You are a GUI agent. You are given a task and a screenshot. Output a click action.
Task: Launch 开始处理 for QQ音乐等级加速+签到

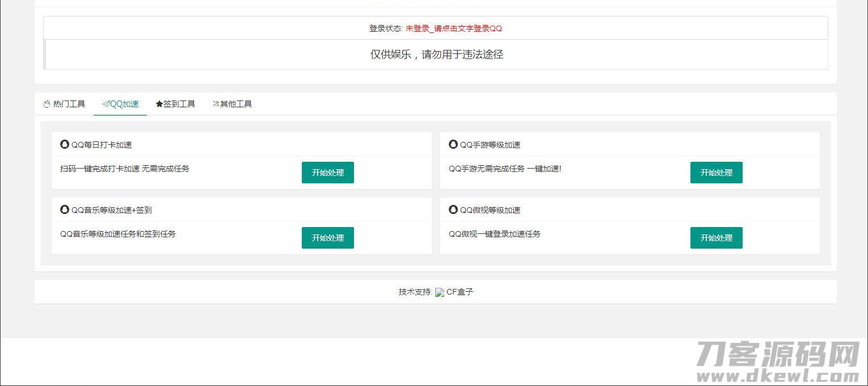[327, 238]
